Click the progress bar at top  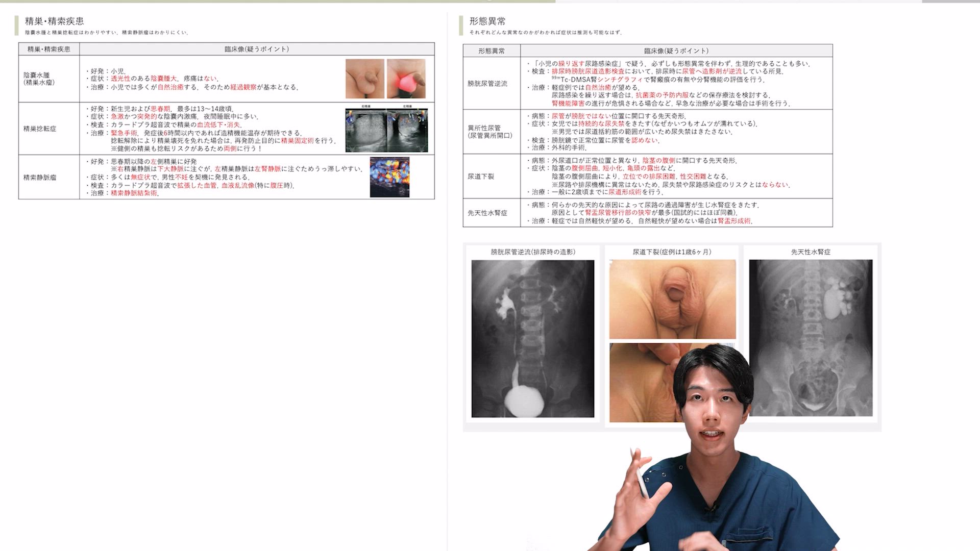click(490, 2)
